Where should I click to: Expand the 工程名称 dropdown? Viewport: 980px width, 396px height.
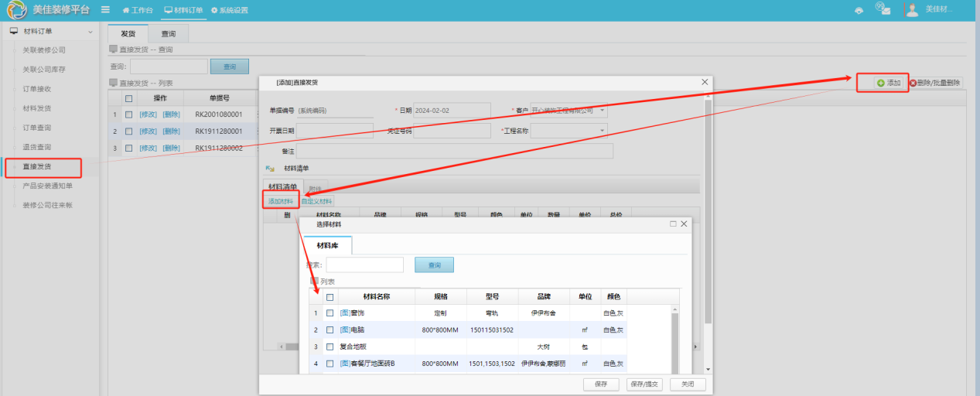coord(602,131)
